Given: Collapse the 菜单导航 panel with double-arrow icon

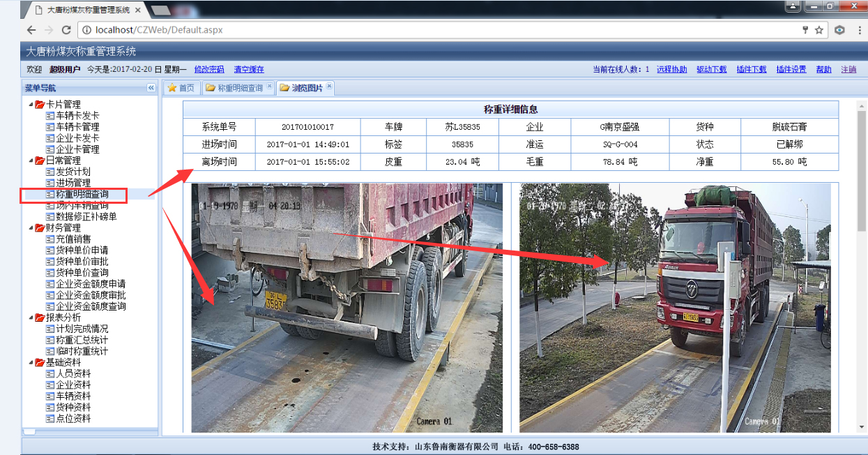Looking at the screenshot, I should pyautogui.click(x=151, y=88).
